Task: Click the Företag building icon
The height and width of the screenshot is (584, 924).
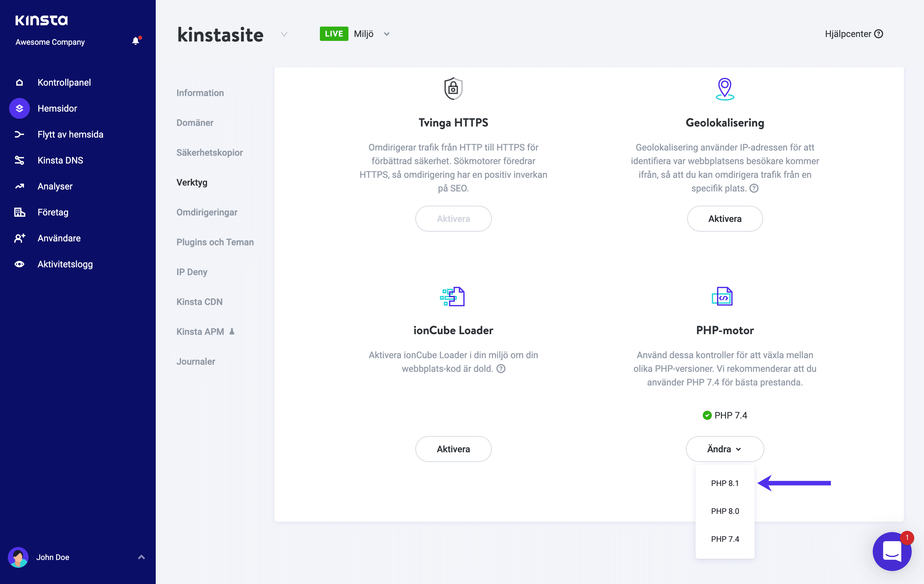Action: [19, 212]
